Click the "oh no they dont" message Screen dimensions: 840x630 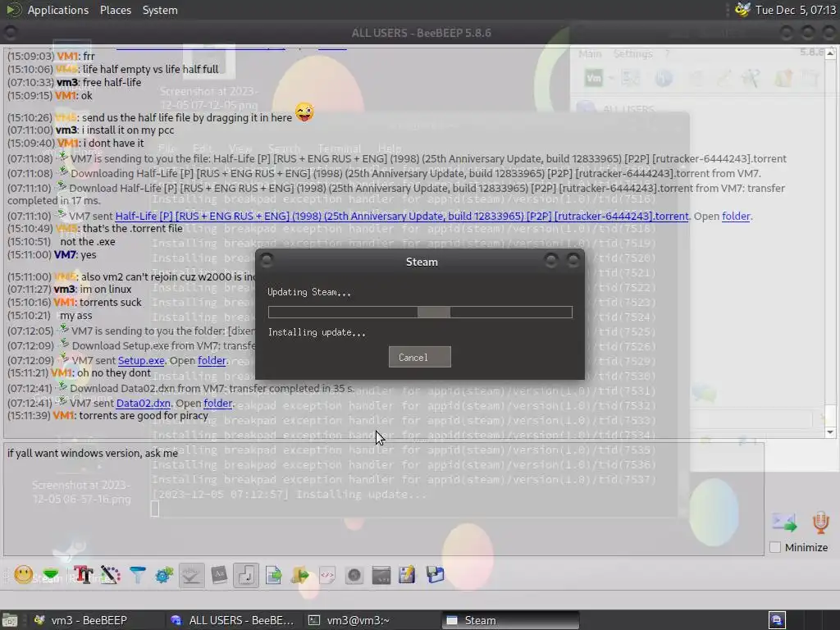point(113,373)
